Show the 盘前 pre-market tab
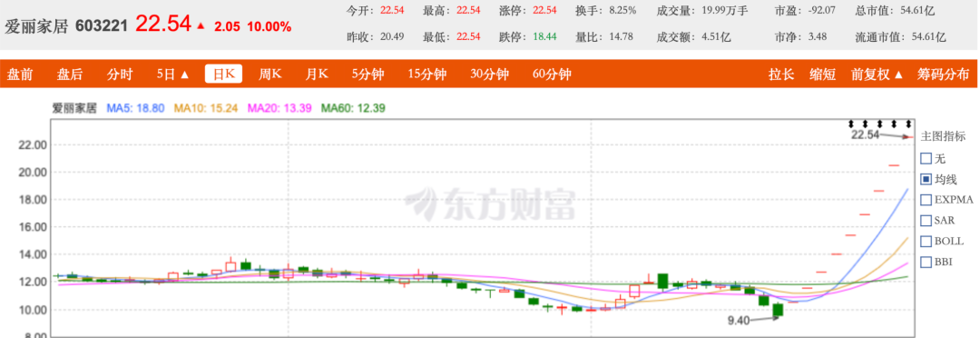Image resolution: width=980 pixels, height=338 pixels. pos(20,75)
